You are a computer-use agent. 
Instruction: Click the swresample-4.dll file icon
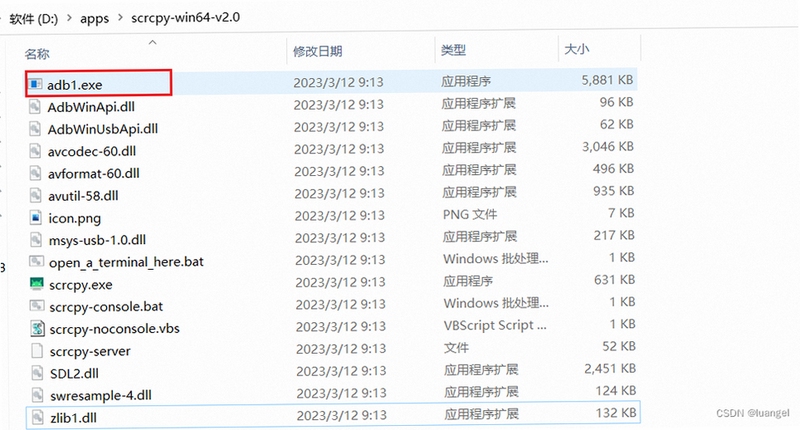[37, 395]
